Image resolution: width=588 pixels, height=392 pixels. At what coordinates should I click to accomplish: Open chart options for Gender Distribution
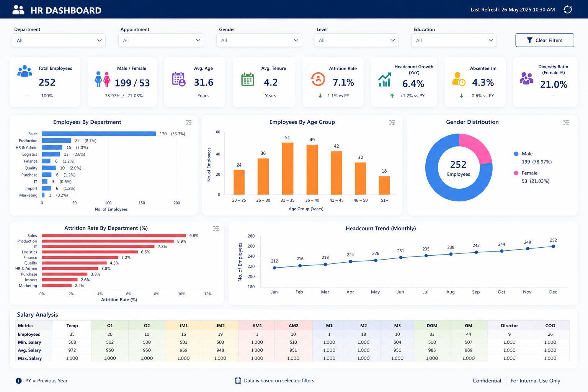click(x=566, y=122)
